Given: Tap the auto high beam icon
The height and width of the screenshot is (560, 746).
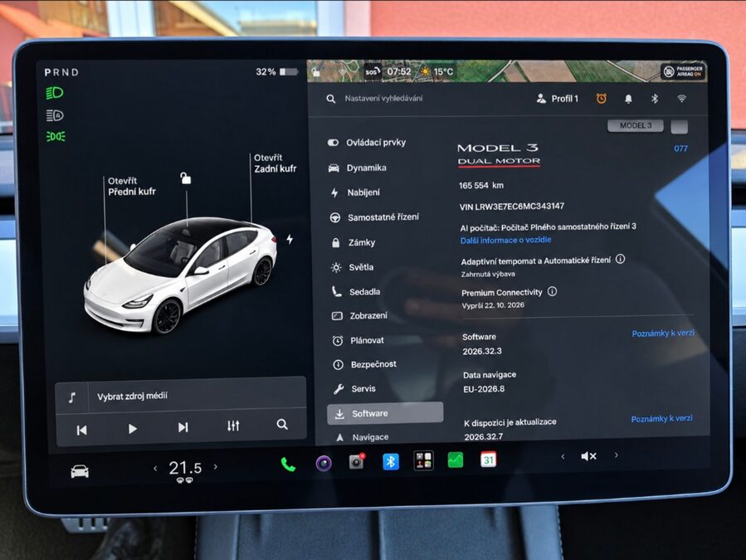Looking at the screenshot, I should tap(54, 115).
